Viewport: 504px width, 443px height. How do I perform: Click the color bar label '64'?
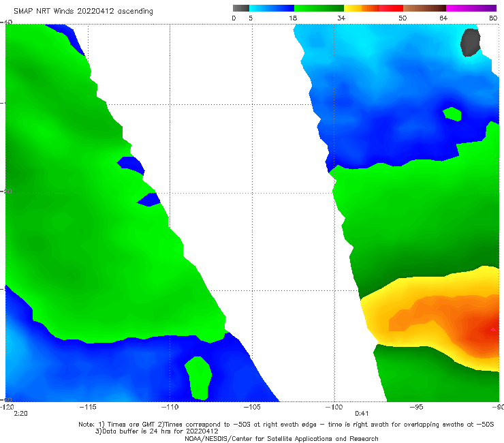pyautogui.click(x=443, y=18)
